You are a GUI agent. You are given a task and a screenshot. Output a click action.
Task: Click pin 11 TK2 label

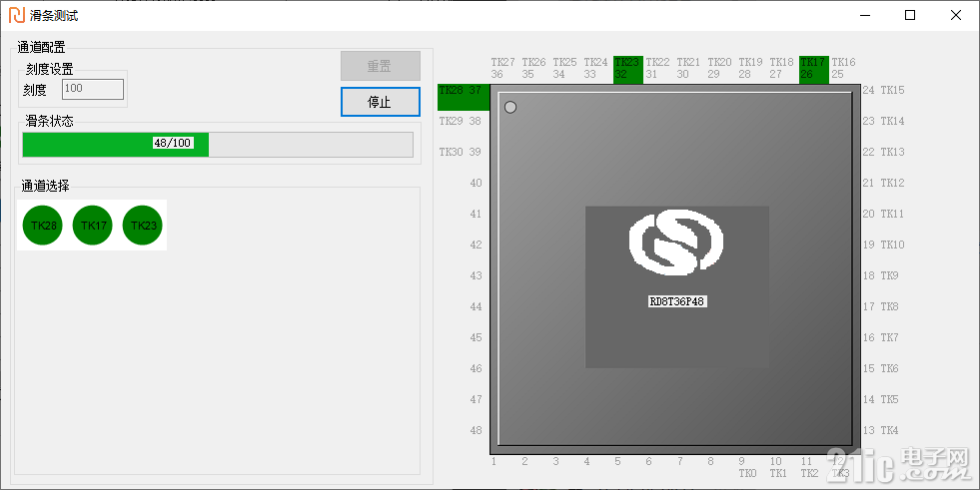click(x=809, y=467)
